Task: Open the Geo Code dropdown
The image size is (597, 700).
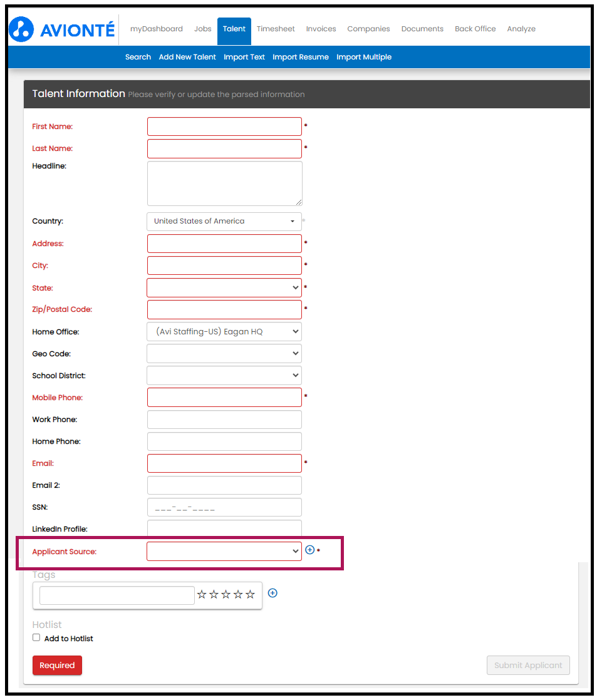Action: pyautogui.click(x=224, y=353)
